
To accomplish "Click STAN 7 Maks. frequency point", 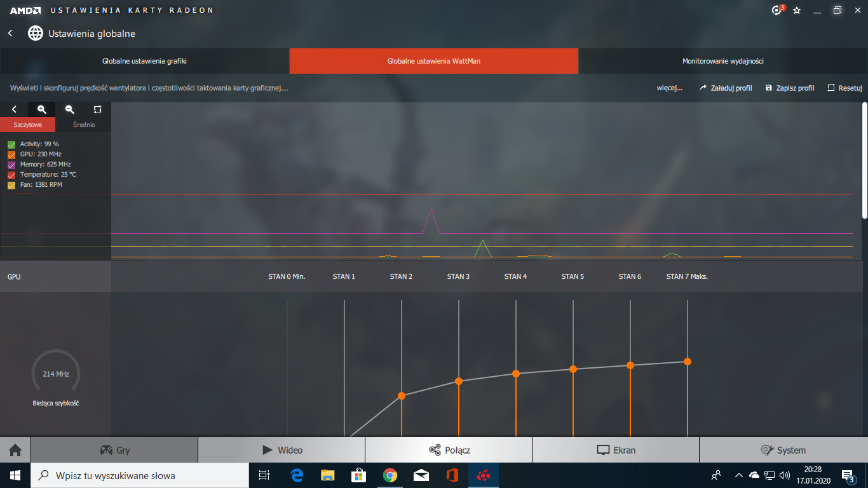I will [688, 362].
